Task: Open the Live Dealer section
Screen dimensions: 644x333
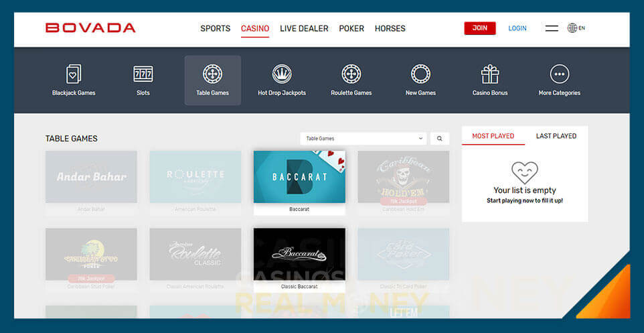Action: (x=304, y=28)
